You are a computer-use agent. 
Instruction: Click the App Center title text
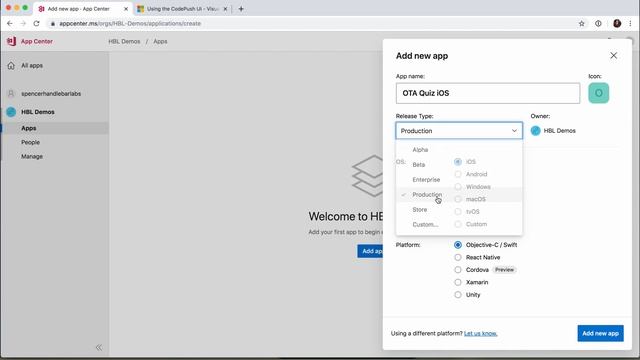pos(37,41)
